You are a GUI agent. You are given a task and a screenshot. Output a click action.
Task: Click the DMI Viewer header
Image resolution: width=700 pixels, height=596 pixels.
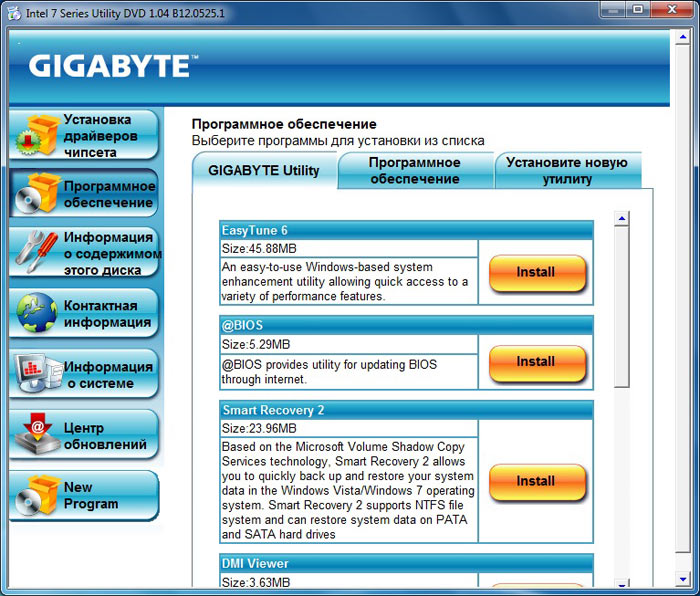tap(406, 564)
